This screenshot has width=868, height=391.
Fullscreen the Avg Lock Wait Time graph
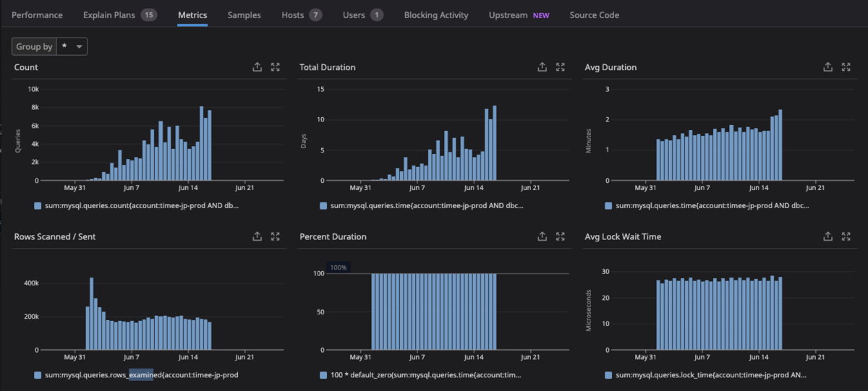pyautogui.click(x=846, y=236)
